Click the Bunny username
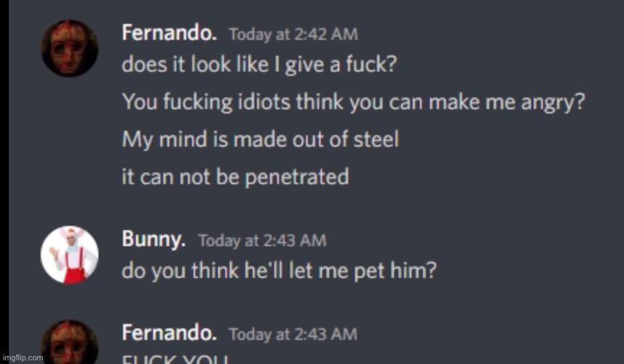Image resolution: width=624 pixels, height=364 pixels. point(154,239)
